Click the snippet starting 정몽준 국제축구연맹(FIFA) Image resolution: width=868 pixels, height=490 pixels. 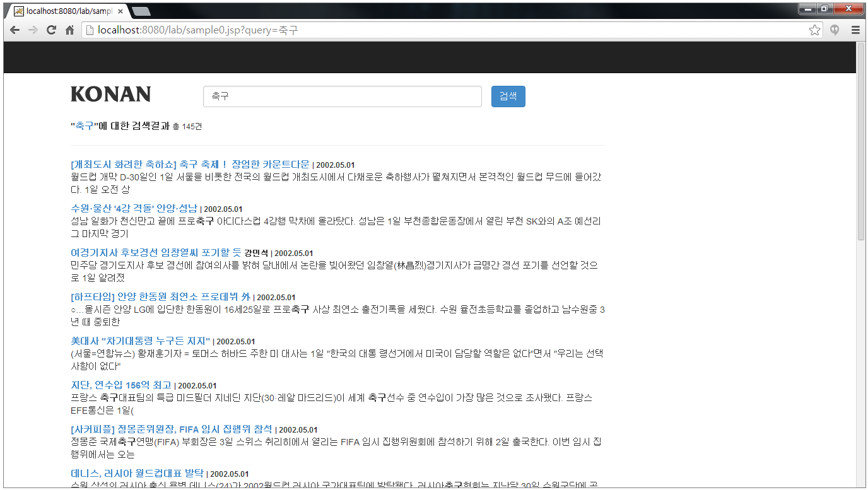click(x=336, y=448)
